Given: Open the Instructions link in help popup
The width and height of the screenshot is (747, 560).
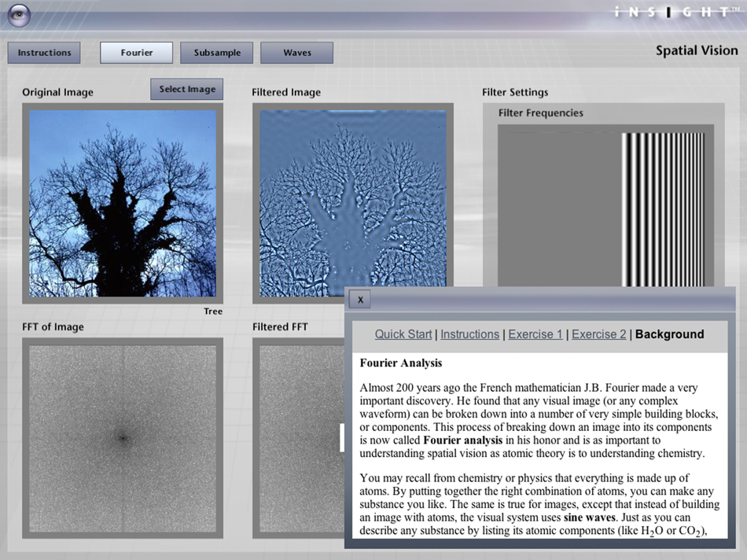Looking at the screenshot, I should (x=469, y=334).
